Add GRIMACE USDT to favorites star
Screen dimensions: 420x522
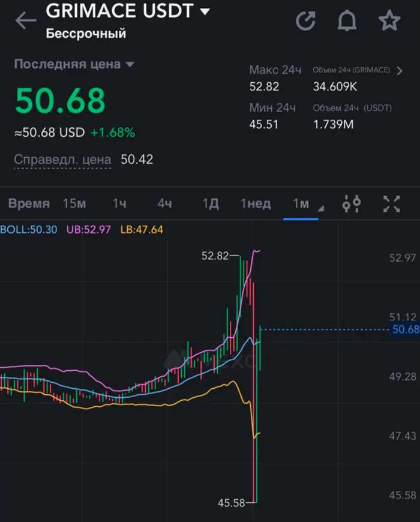click(x=389, y=21)
